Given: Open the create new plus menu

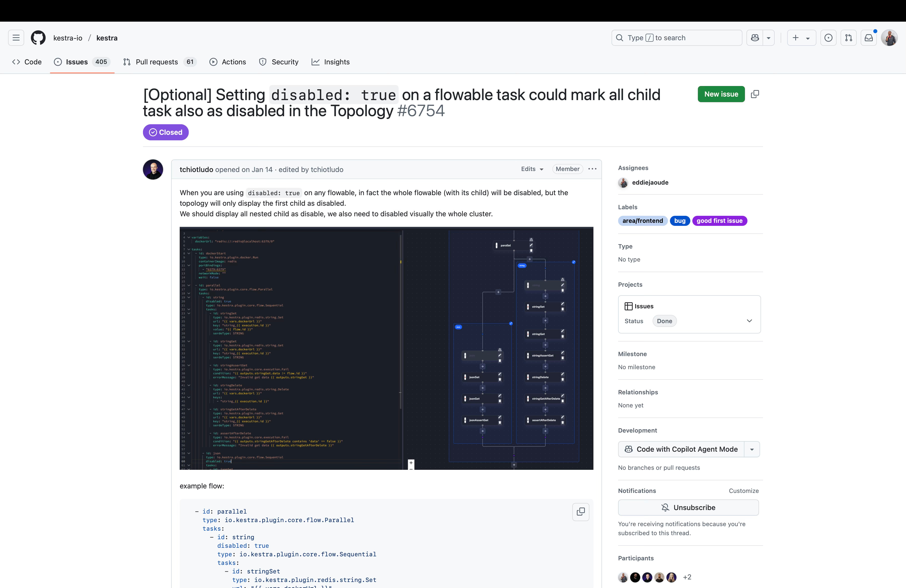Looking at the screenshot, I should [801, 38].
